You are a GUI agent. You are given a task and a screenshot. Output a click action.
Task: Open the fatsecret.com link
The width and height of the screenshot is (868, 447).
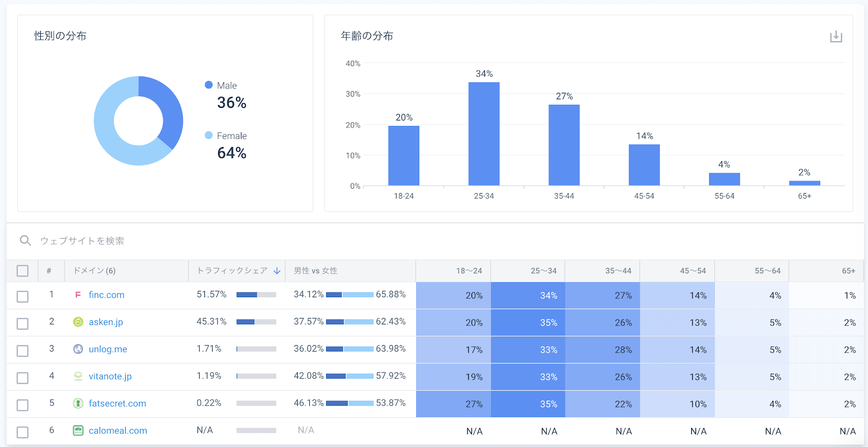tap(117, 403)
